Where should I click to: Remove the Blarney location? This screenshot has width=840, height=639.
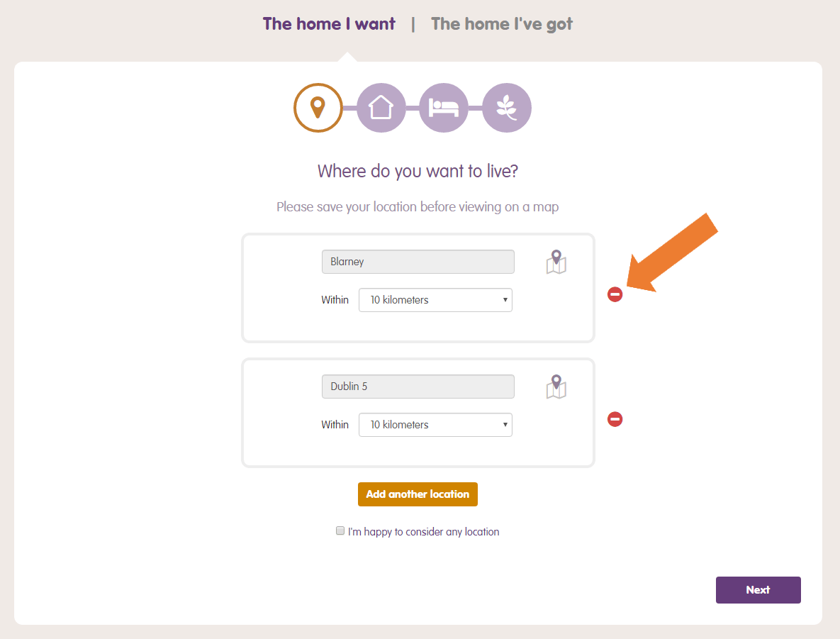tap(615, 294)
